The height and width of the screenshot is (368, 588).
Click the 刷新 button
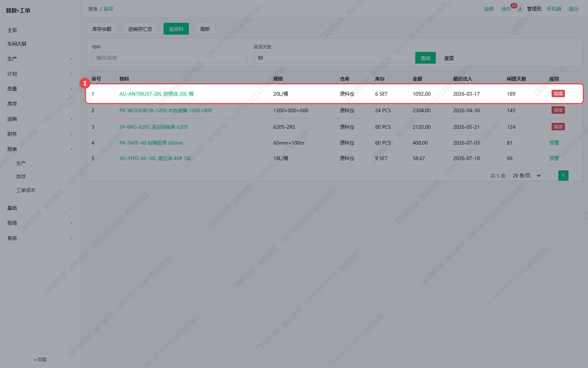pos(205,29)
